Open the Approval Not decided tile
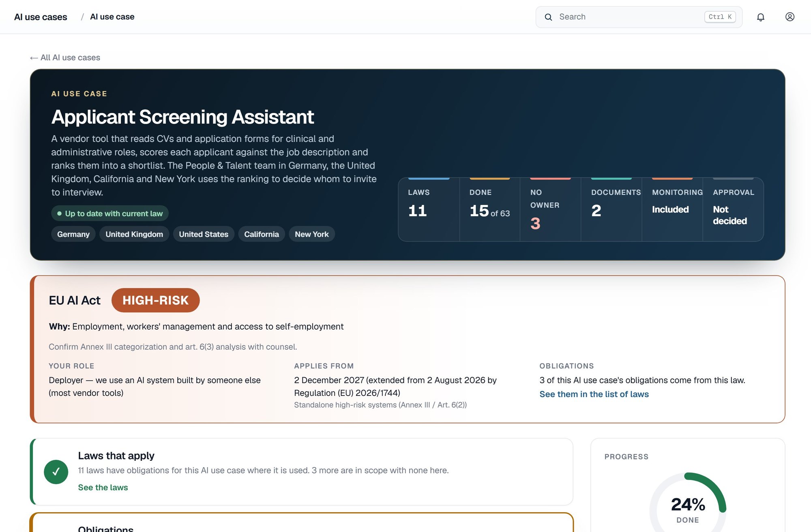The height and width of the screenshot is (532, 811). click(x=733, y=209)
